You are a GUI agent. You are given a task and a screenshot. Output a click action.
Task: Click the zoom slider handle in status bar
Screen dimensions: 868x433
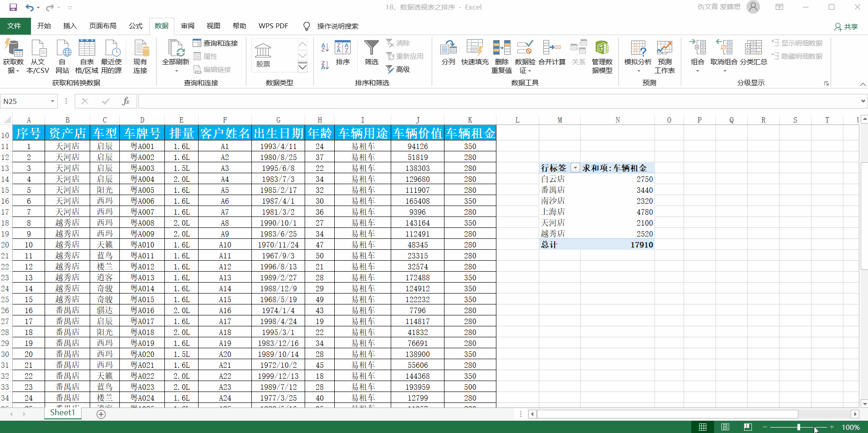click(799, 427)
